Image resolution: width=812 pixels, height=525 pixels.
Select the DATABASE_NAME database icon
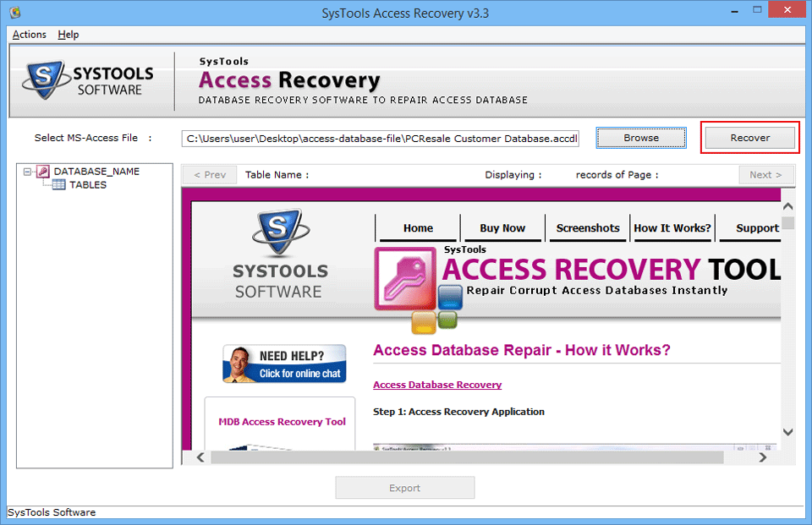pos(43,172)
